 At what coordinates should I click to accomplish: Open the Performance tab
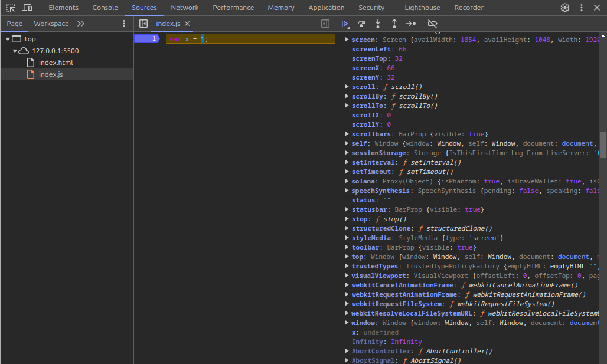pyautogui.click(x=233, y=8)
